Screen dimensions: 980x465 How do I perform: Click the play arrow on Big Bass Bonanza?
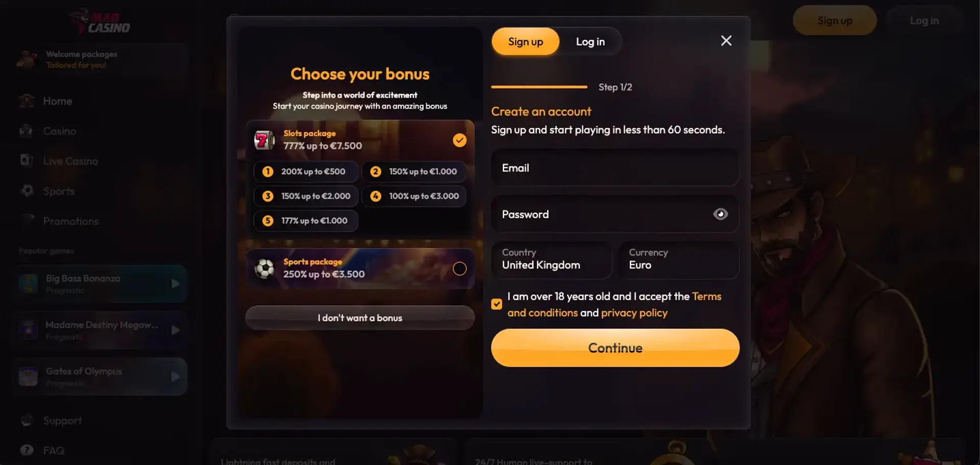coord(175,284)
